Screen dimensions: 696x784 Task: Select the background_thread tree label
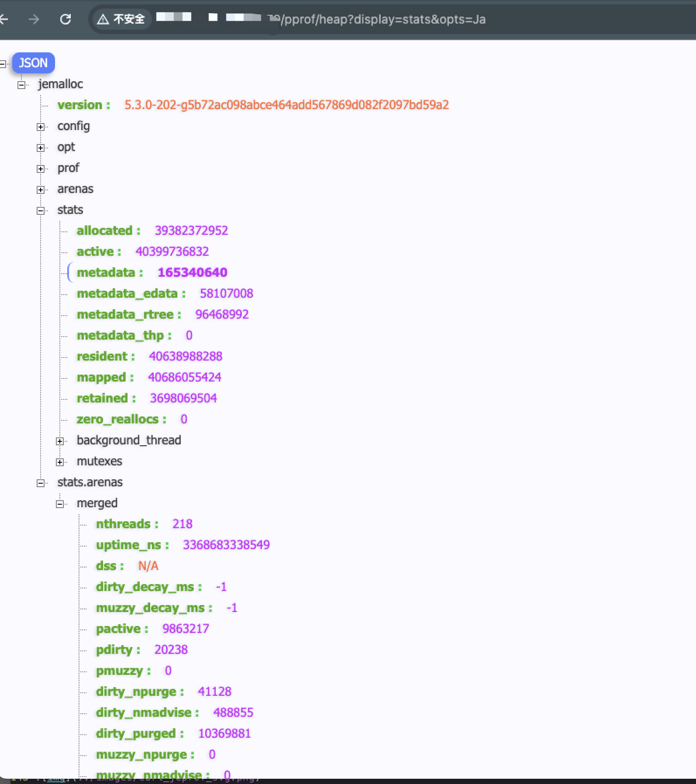pyautogui.click(x=129, y=440)
